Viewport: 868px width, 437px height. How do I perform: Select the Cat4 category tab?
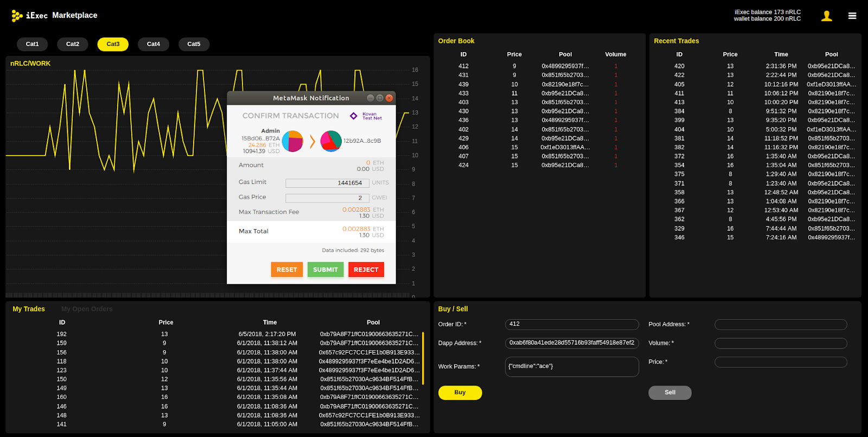pyautogui.click(x=154, y=44)
